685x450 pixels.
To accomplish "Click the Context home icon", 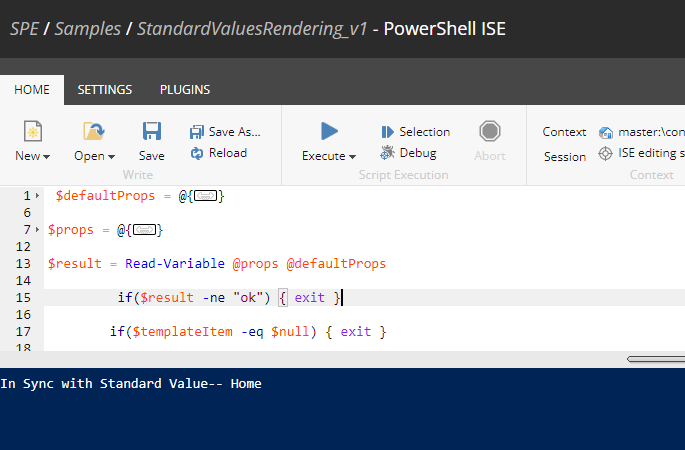I will pos(605,132).
